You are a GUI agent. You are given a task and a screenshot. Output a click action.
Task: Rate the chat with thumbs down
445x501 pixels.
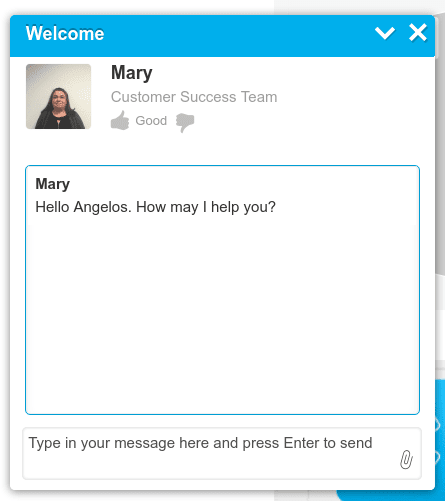(185, 122)
